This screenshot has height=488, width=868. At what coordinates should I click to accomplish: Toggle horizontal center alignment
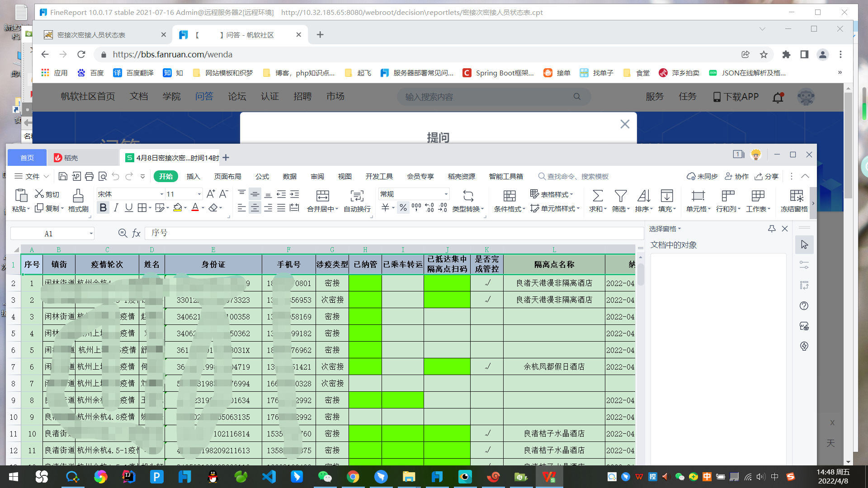(255, 207)
